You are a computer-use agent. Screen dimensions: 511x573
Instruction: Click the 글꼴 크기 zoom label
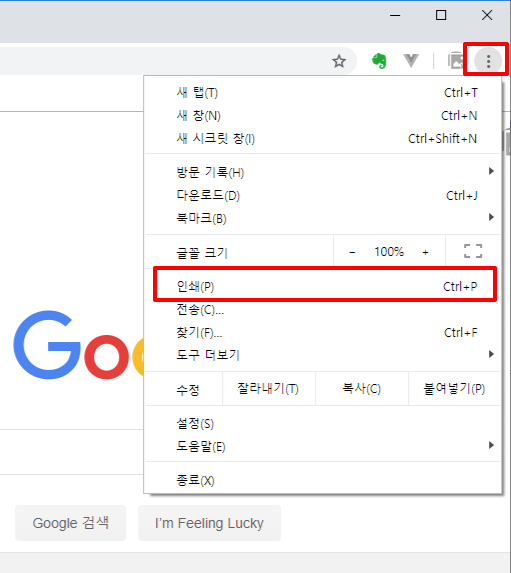coord(202,253)
